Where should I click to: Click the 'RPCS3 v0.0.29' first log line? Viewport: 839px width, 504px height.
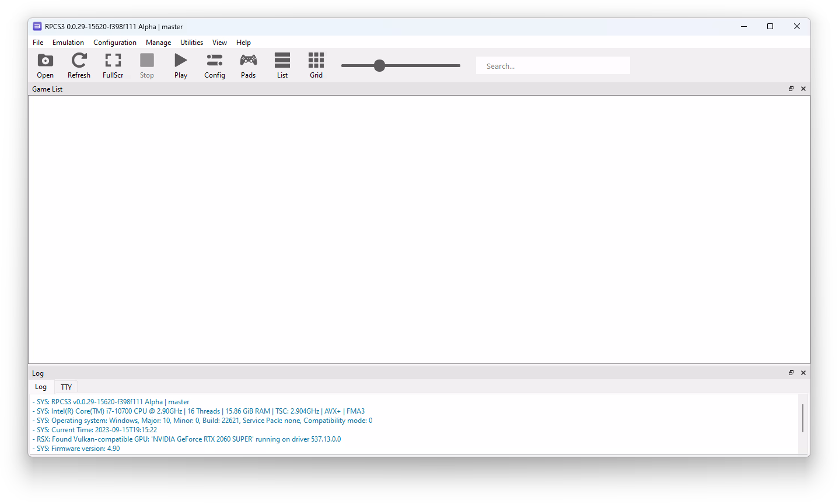tap(111, 402)
